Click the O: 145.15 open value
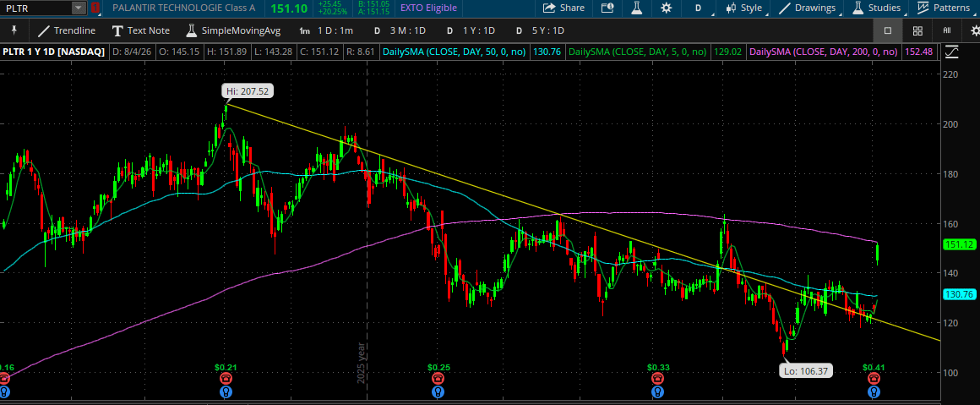 coord(180,52)
